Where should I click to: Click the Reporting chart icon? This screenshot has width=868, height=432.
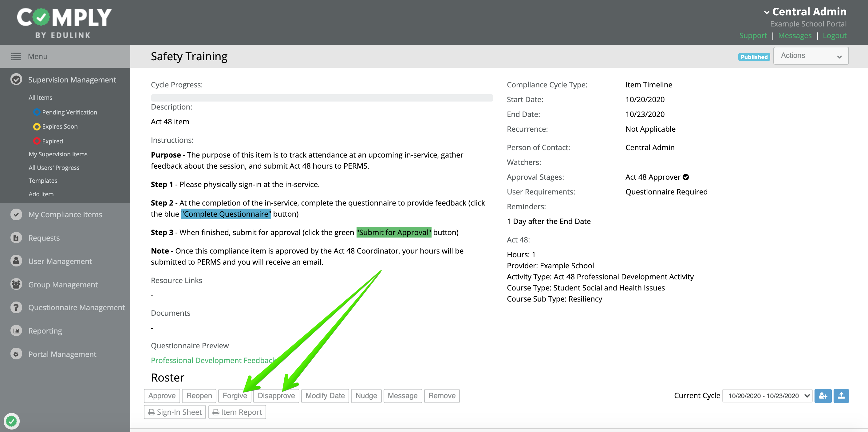pos(16,330)
